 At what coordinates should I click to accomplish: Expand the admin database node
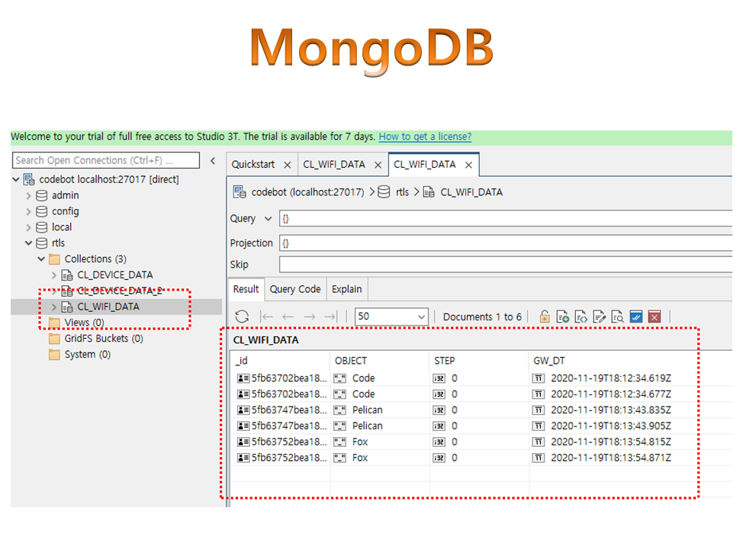[28, 195]
